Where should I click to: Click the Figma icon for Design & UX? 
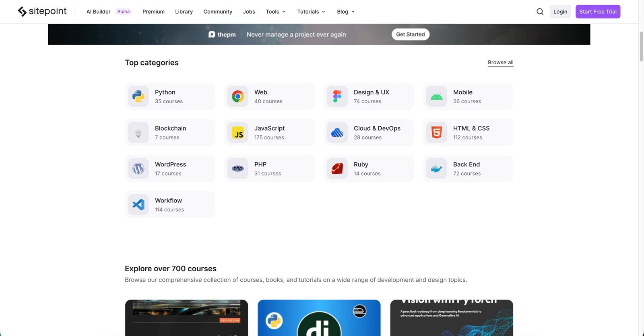coord(337,96)
